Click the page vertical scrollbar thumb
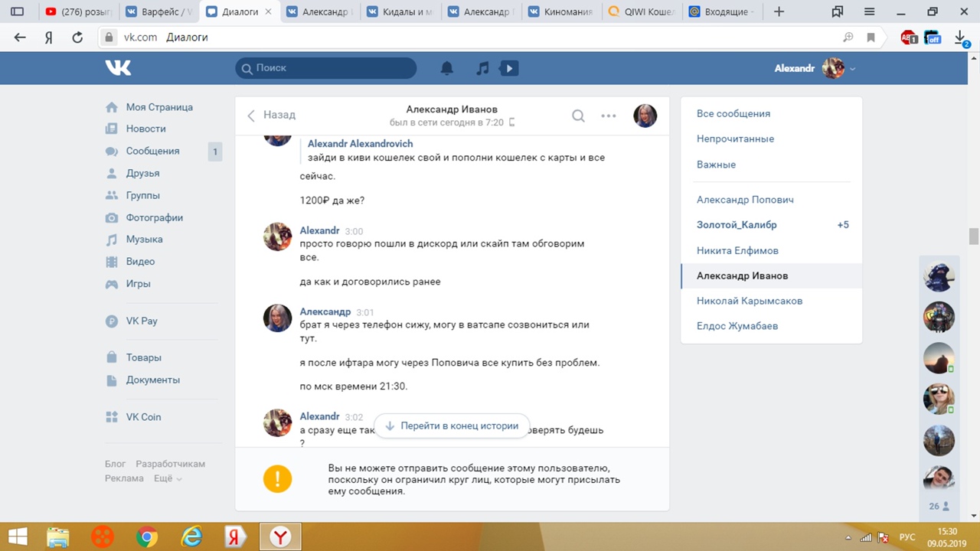 (x=974, y=236)
